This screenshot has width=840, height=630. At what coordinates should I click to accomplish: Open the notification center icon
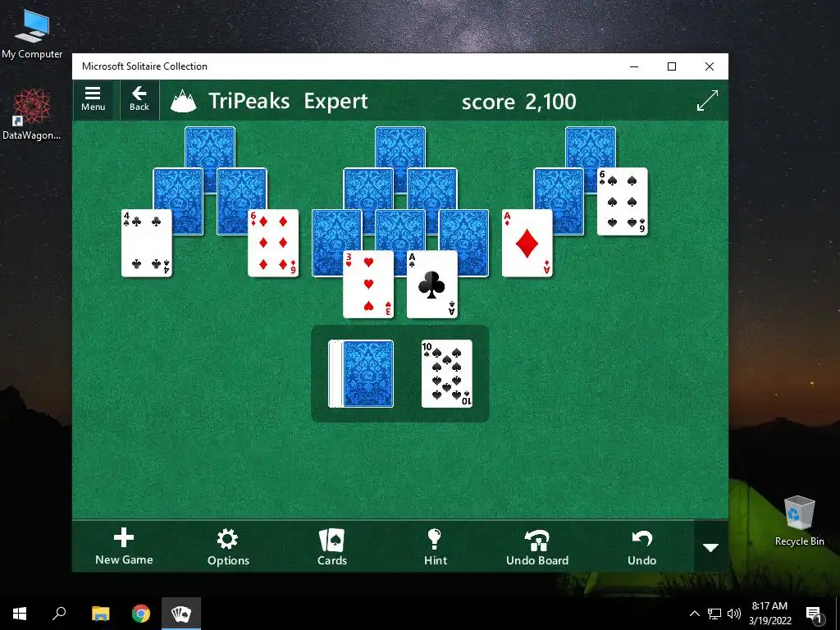point(815,614)
